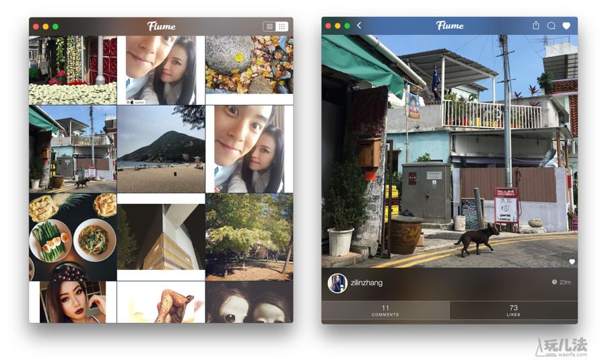Viewport: 606px width, 364px height.
Task: Switch to grid view in left window
Action: coord(282,27)
